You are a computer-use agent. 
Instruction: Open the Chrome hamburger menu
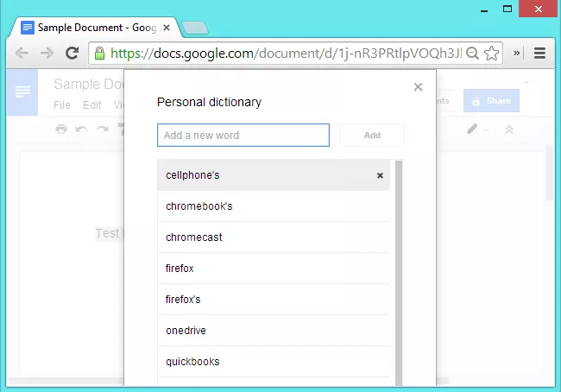click(x=540, y=53)
